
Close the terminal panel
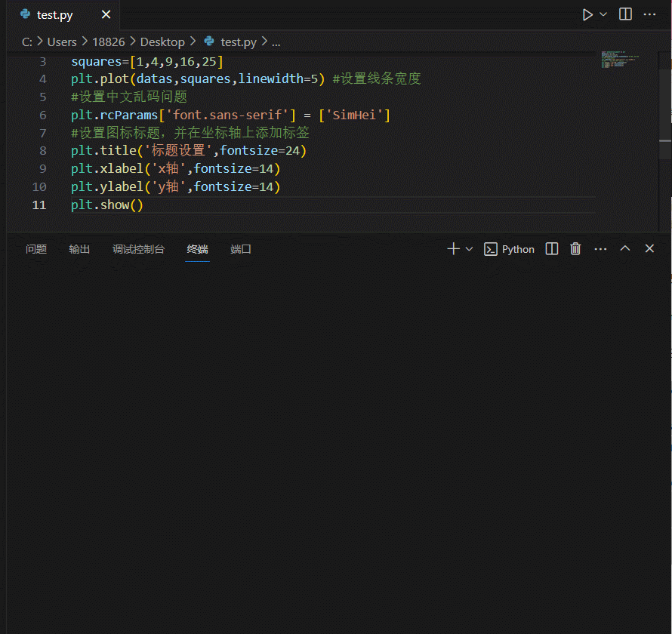(649, 248)
